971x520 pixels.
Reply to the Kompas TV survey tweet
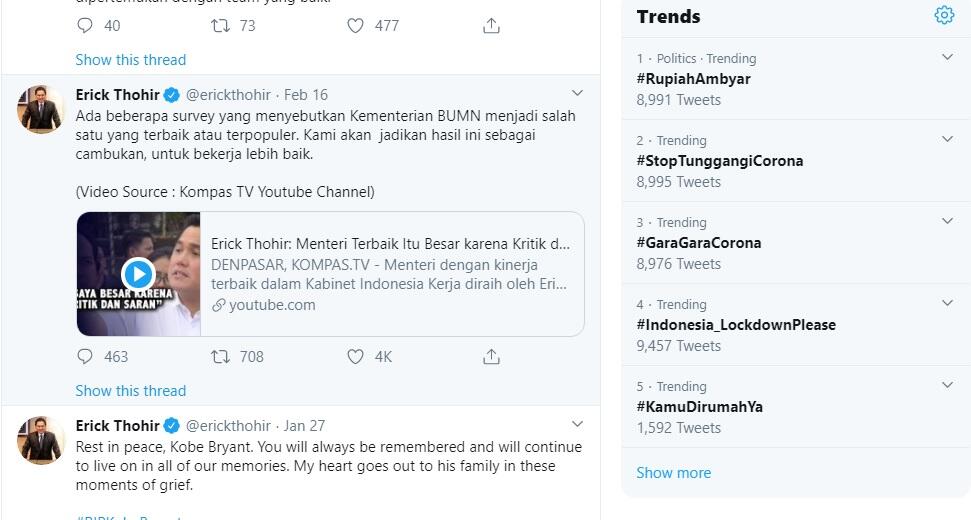pyautogui.click(x=86, y=356)
